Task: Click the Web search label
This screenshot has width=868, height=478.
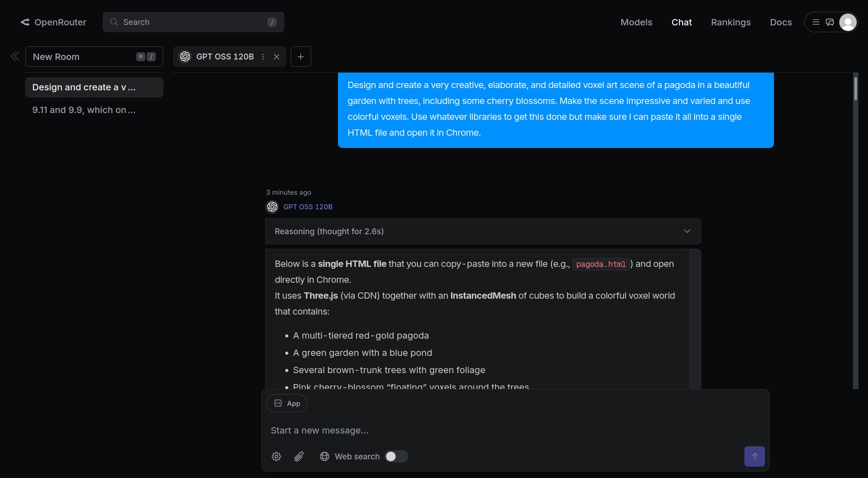Action: click(357, 457)
